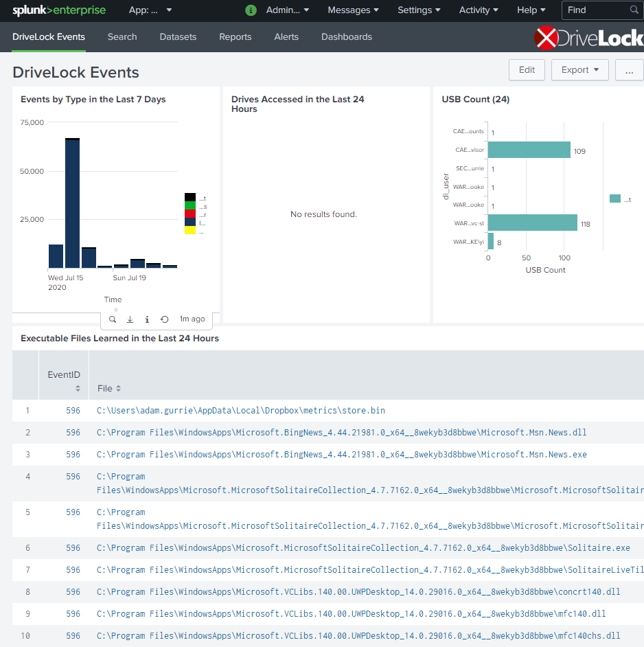Click mfc140.dll path in row 9
The image size is (644, 647).
pyautogui.click(x=351, y=613)
